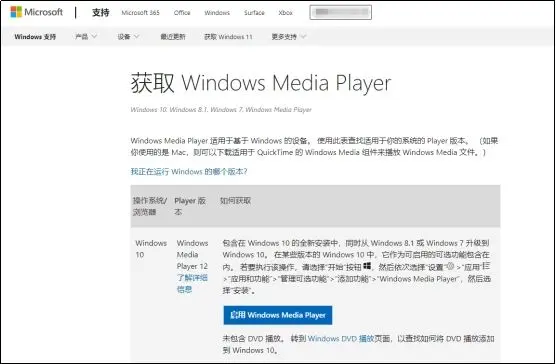Click the applies-to line under the title
The width and height of the screenshot is (556, 364).
(x=221, y=110)
